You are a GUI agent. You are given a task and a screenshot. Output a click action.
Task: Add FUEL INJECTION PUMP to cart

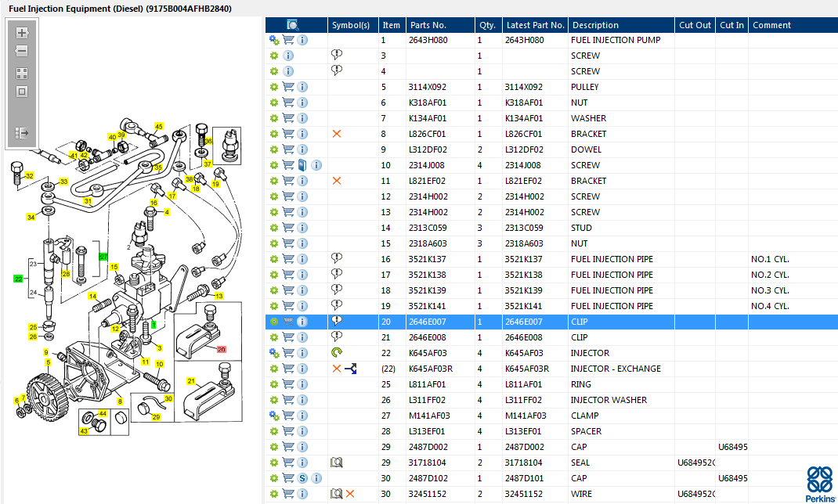(x=288, y=40)
